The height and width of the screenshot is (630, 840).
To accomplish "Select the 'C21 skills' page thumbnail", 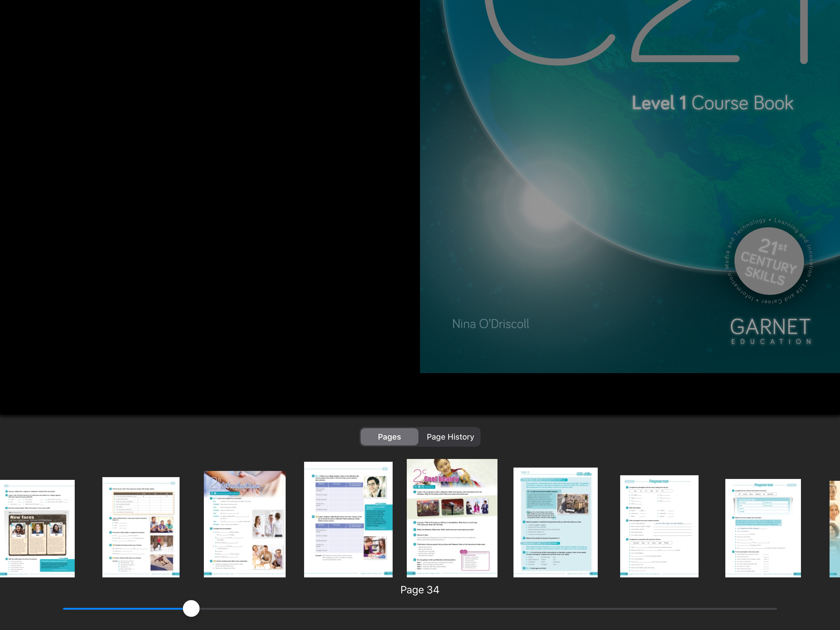I will (x=555, y=522).
